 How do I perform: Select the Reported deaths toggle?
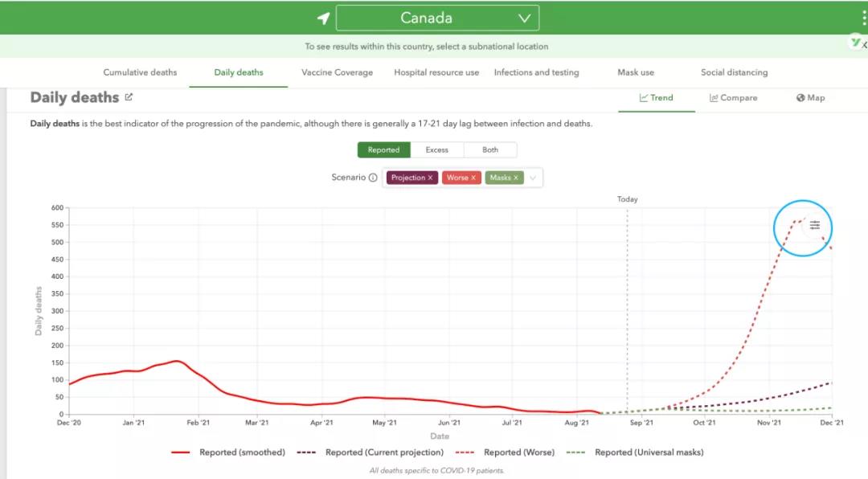point(383,150)
